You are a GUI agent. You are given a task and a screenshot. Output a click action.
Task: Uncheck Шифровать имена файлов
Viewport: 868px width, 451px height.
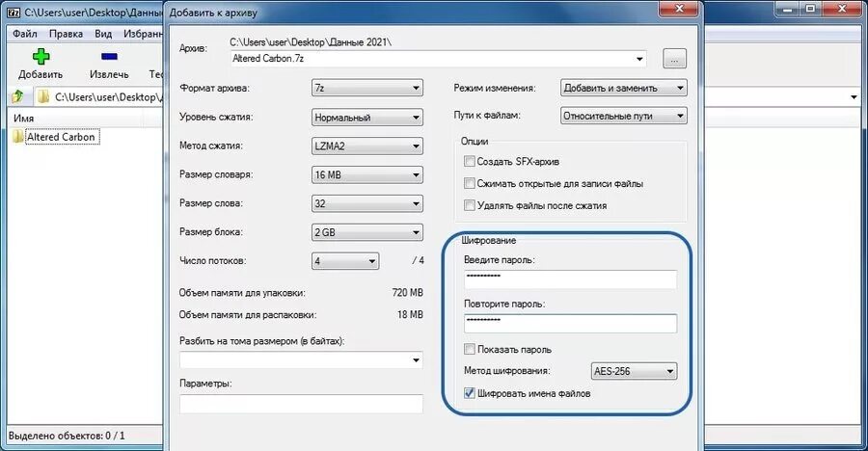coord(470,393)
